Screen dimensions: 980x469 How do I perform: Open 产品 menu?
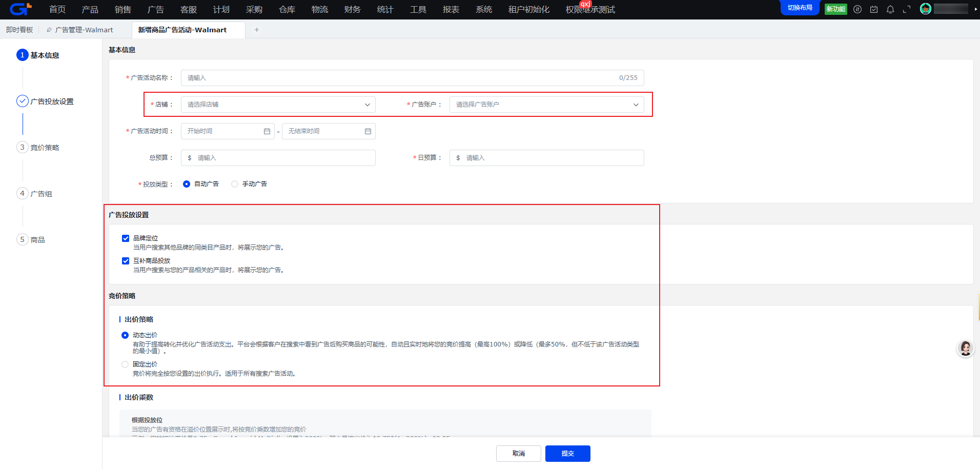pyautogui.click(x=90, y=9)
